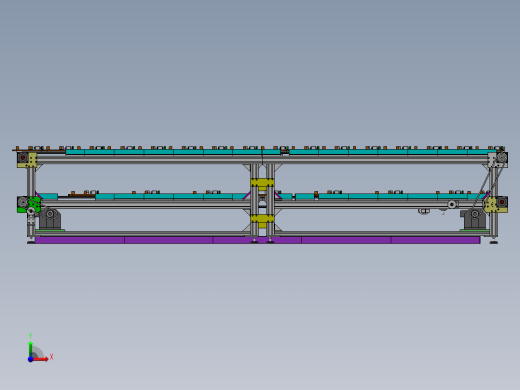Screen dimensions: 520x390
Task: Select the gray bearing block at bottom right
Action: pyautogui.click(x=474, y=219)
